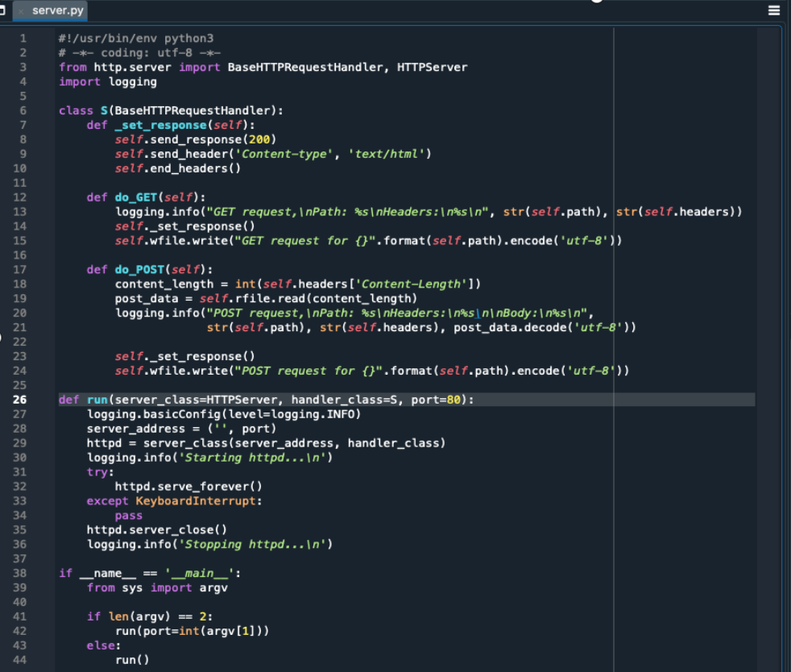Viewport: 791px width, 672px height.
Task: Click the 'Stopping httpd...\n' string
Action: tap(252, 545)
